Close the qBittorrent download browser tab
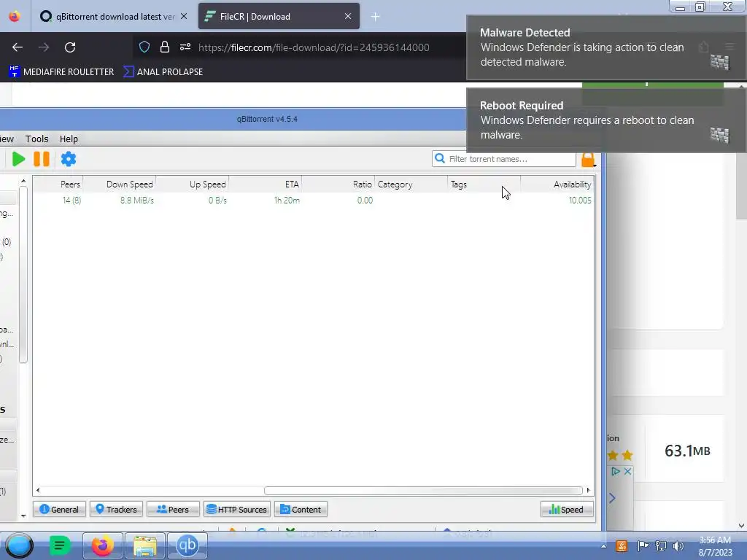 pyautogui.click(x=183, y=16)
